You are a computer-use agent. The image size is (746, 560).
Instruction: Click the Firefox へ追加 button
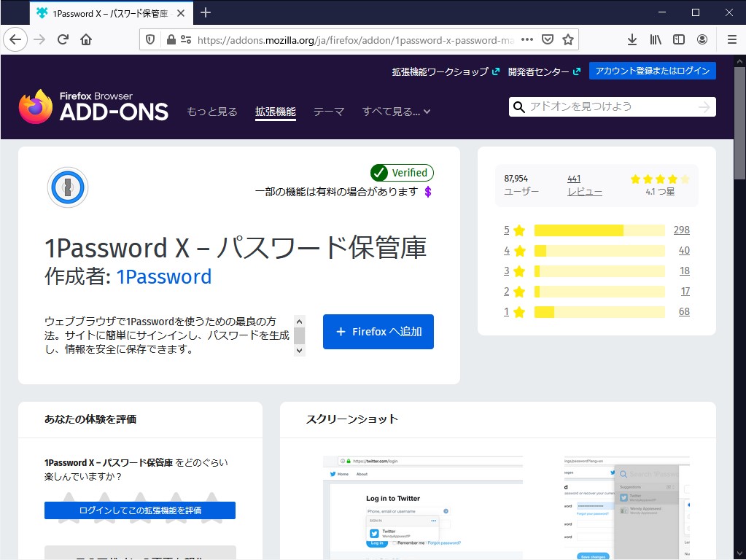[378, 331]
